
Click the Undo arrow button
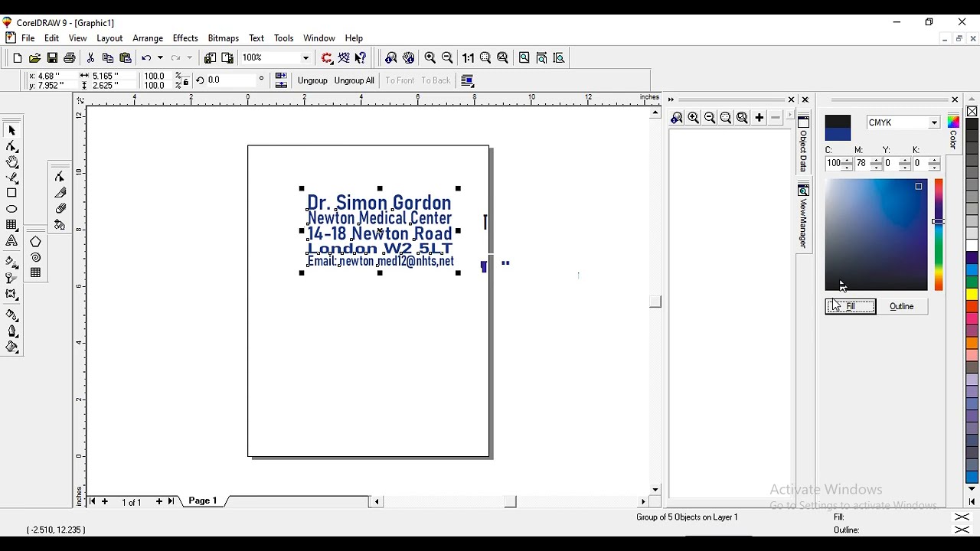(147, 58)
